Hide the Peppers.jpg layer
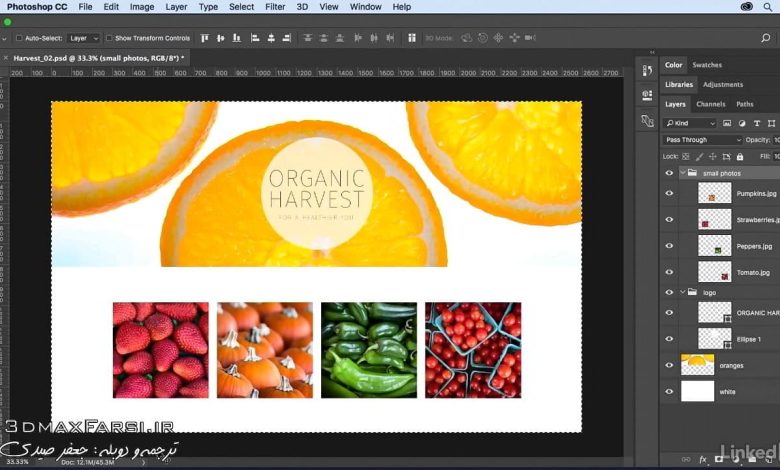780x470 pixels. (x=669, y=246)
